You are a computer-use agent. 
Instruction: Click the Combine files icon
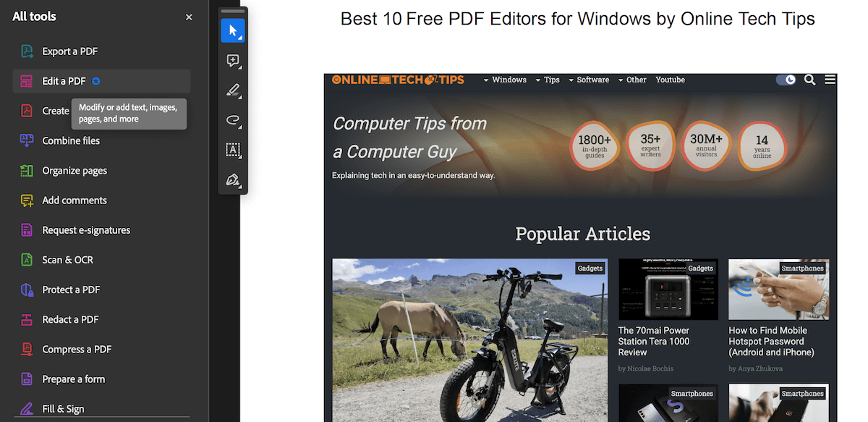tap(27, 140)
